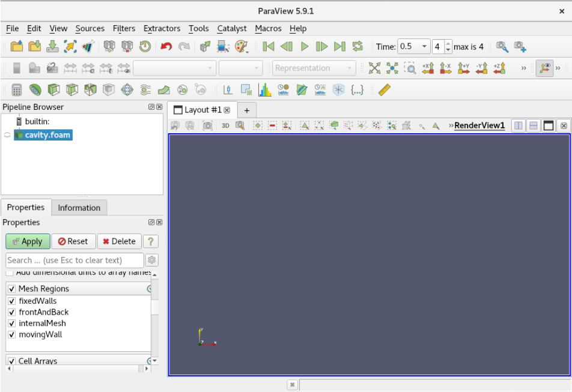This screenshot has height=392, width=572.
Task: Click the Play animation button
Action: click(x=305, y=46)
